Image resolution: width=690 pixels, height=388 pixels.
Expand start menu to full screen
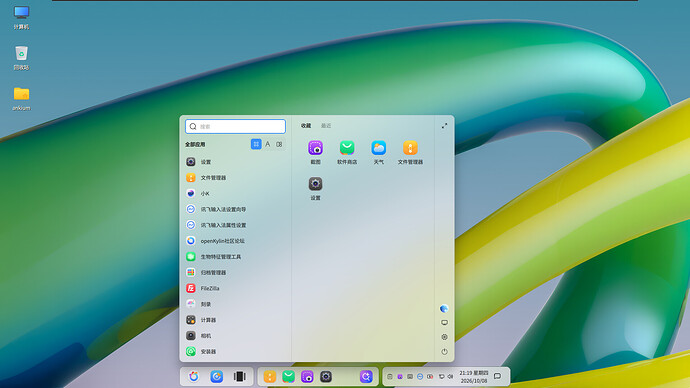tap(444, 126)
